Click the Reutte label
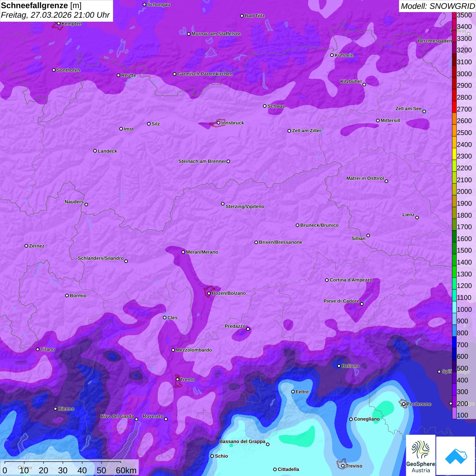This screenshot has width=476, height=476. [x=129, y=75]
